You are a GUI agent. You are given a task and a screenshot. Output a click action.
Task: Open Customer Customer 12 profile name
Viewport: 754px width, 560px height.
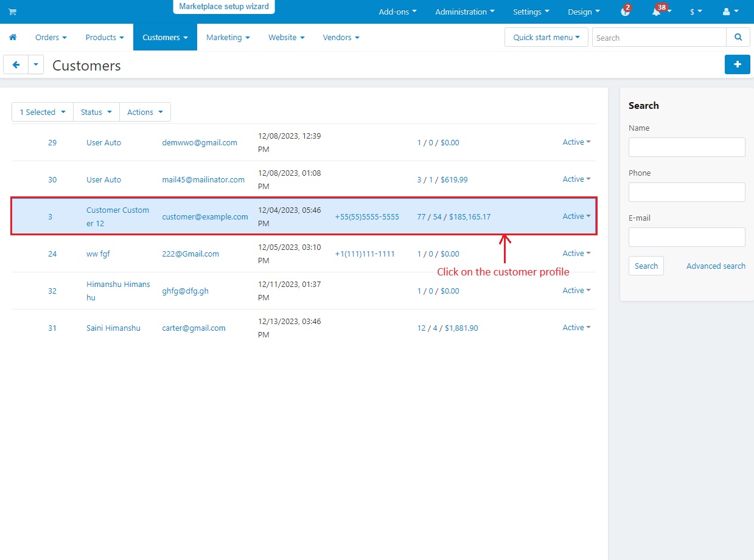coord(117,216)
